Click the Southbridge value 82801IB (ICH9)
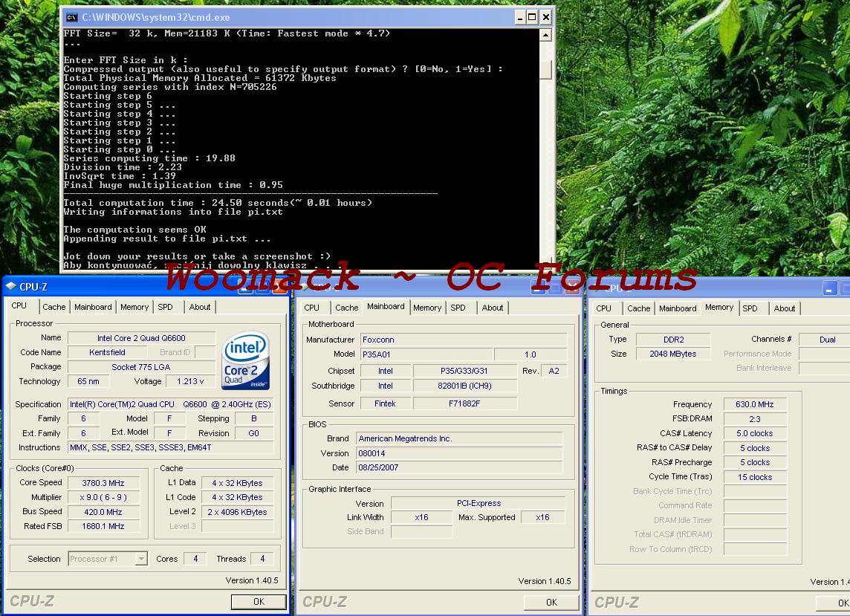The image size is (850, 616). click(464, 386)
